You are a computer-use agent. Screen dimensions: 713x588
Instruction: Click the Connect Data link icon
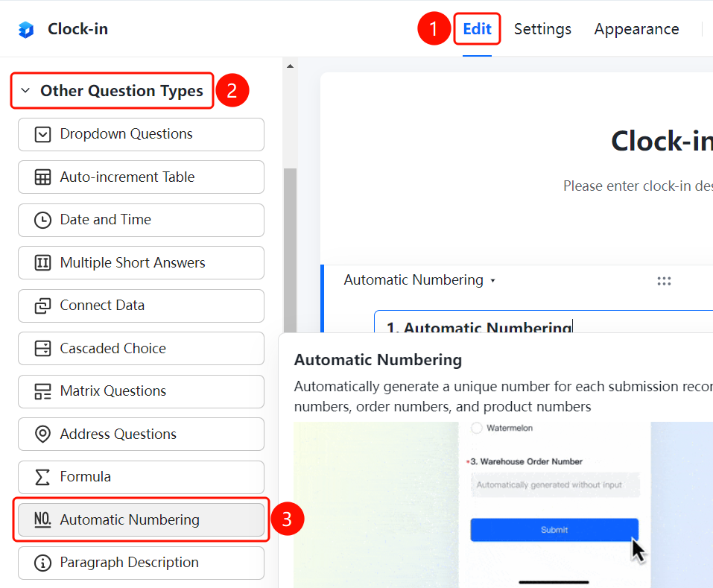(x=42, y=306)
